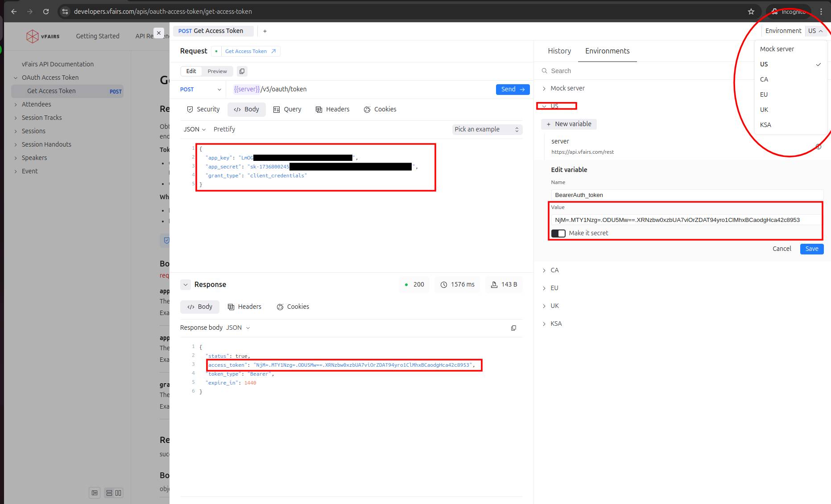Click the vFairs logo
The height and width of the screenshot is (504, 831).
(x=43, y=36)
